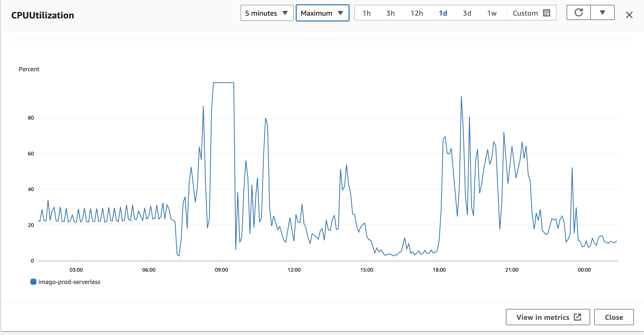
Task: Toggle the imago-prod-serverless legend label
Action: tap(69, 282)
